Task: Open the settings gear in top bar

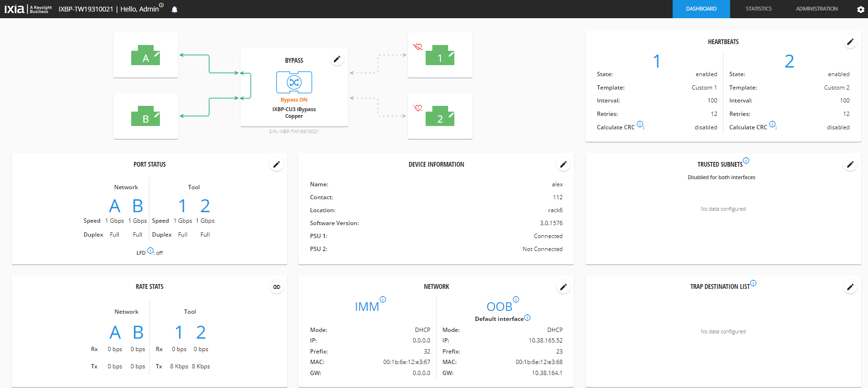Action: (860, 10)
